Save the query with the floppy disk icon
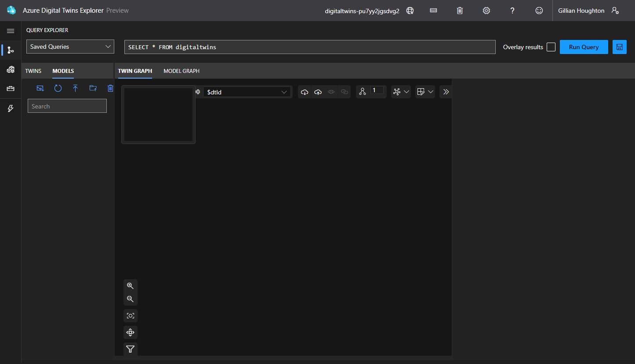 click(619, 47)
